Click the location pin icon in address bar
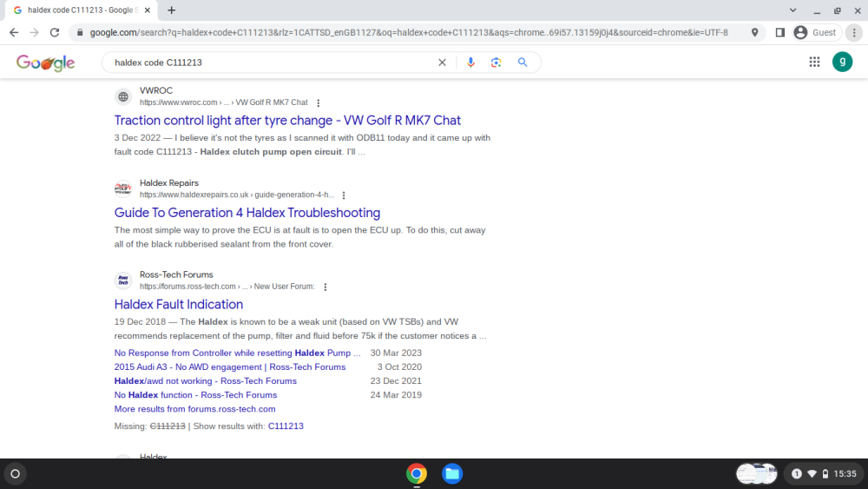Image resolution: width=868 pixels, height=489 pixels. pos(754,33)
